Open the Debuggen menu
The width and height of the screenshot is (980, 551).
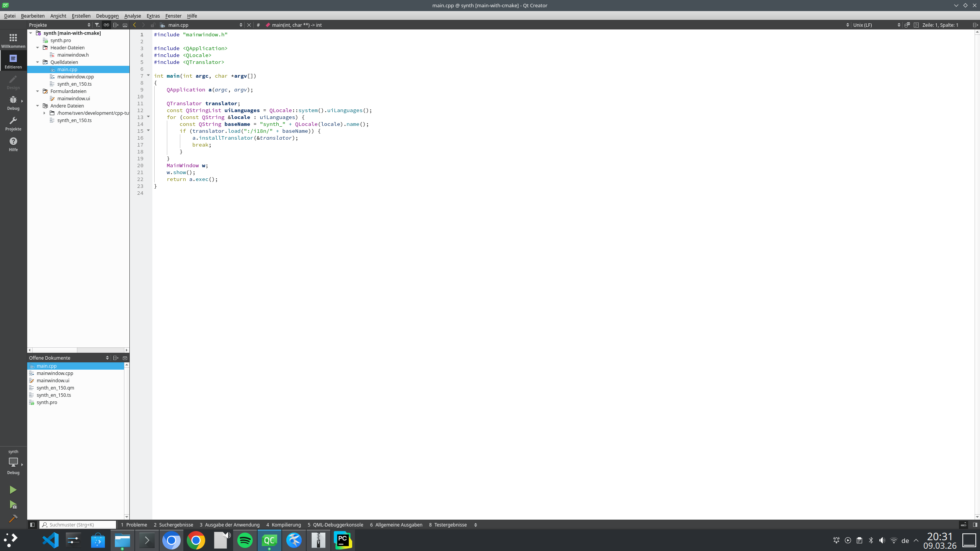click(107, 16)
